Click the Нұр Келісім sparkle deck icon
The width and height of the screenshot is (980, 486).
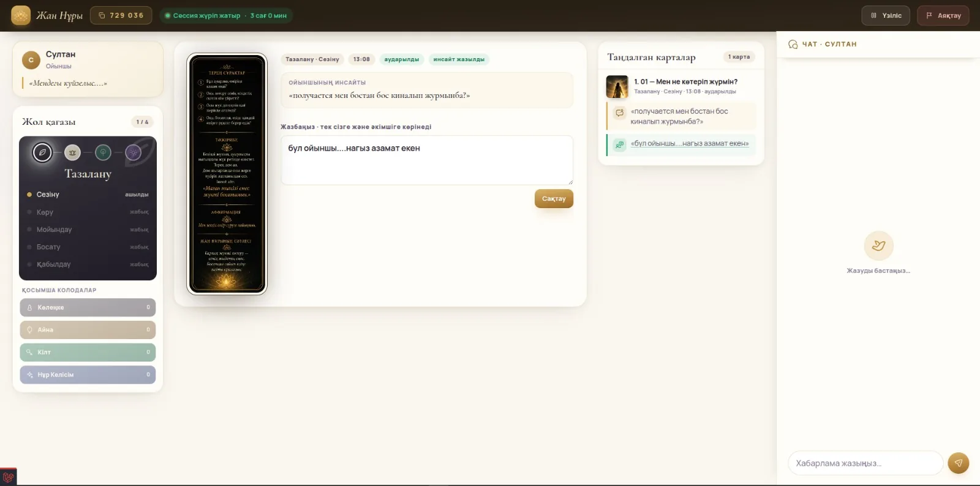[x=29, y=375]
